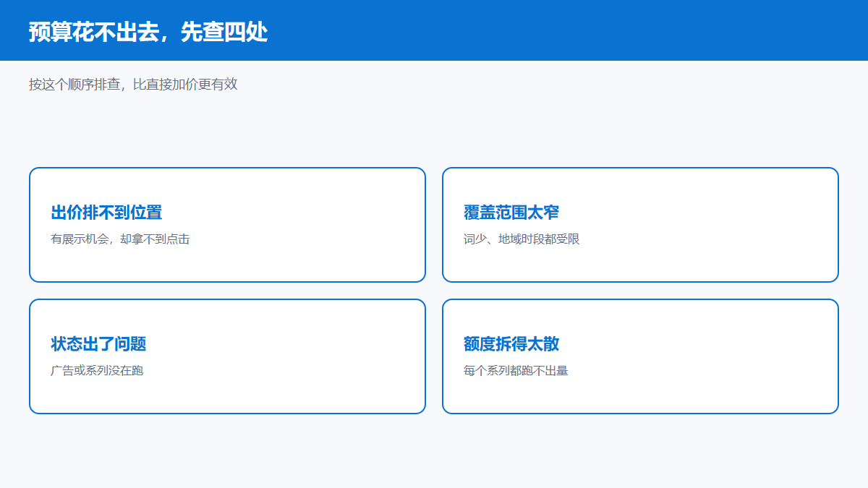Click the text 广告或系列没在跑
Image resolution: width=868 pixels, height=488 pixels.
tap(97, 371)
